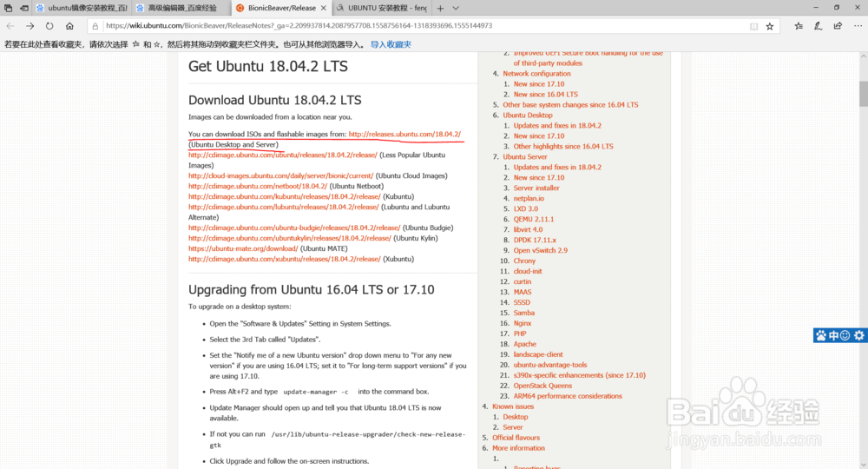Open releases.ubuntu.com/18.04.2 link

click(x=404, y=134)
